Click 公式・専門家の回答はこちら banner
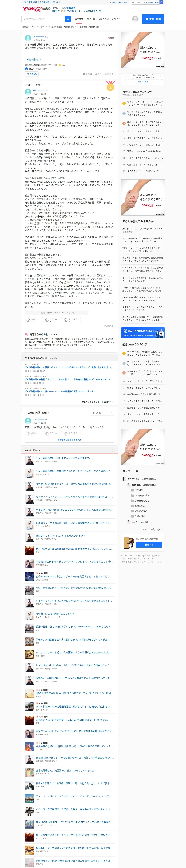Screen dimensions: 186x868 pyautogui.click(x=143, y=333)
